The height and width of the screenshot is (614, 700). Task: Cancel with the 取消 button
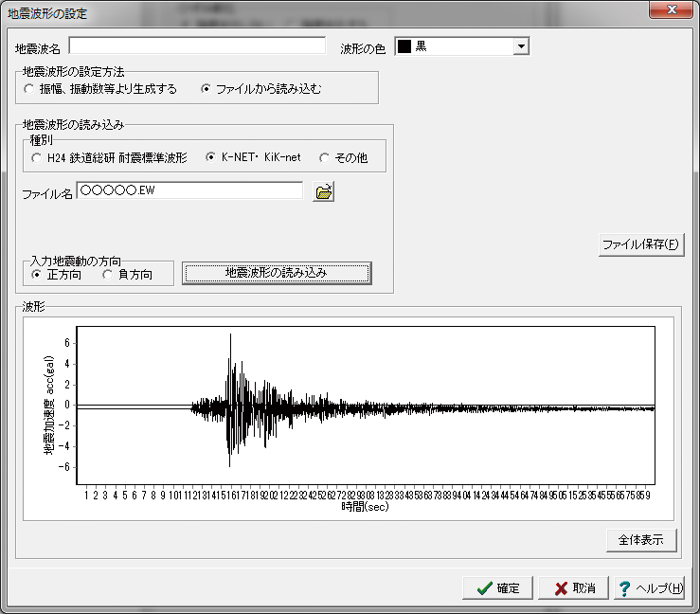click(x=573, y=588)
